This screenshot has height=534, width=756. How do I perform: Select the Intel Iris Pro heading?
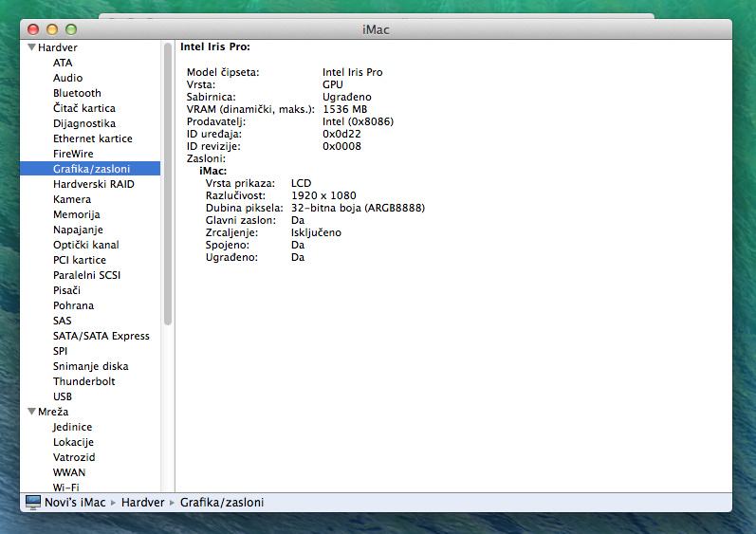214,46
